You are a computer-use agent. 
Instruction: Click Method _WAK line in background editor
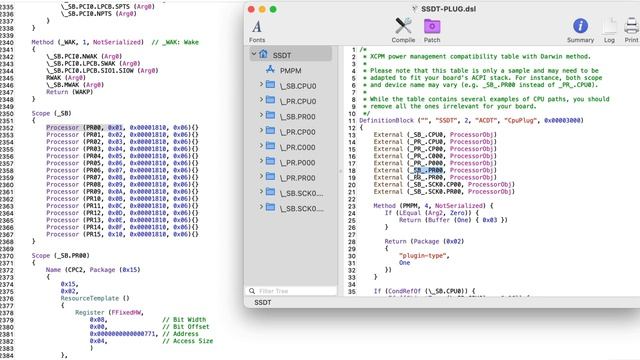point(115,42)
